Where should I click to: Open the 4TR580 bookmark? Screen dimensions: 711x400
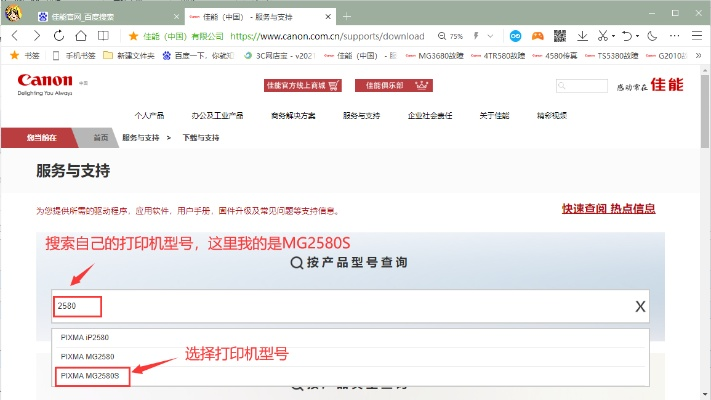pos(498,55)
